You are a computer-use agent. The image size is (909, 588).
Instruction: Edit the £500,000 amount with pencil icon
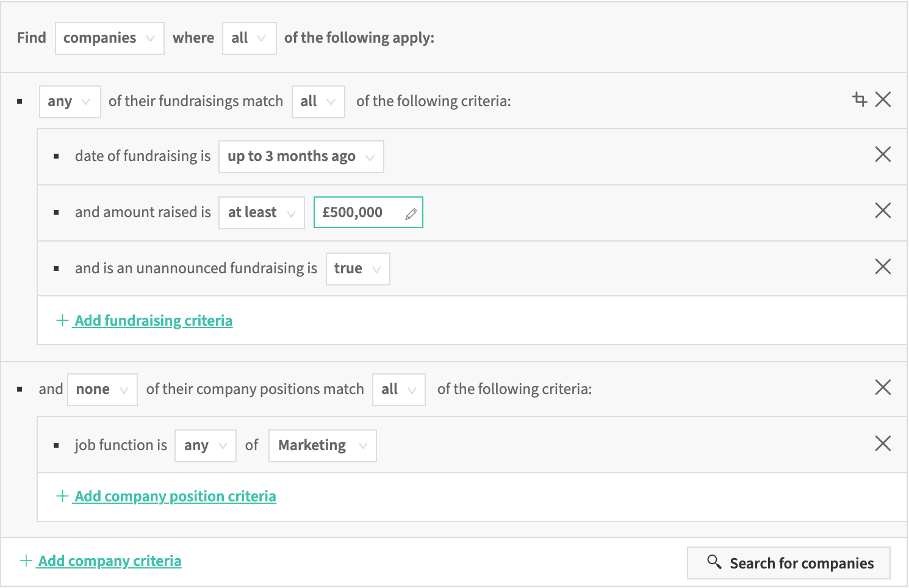(411, 213)
